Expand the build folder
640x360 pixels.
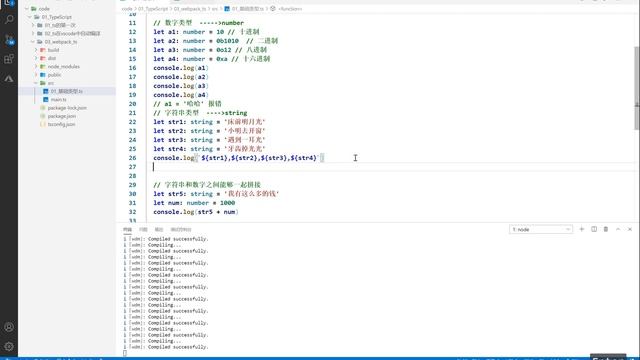coord(36,50)
